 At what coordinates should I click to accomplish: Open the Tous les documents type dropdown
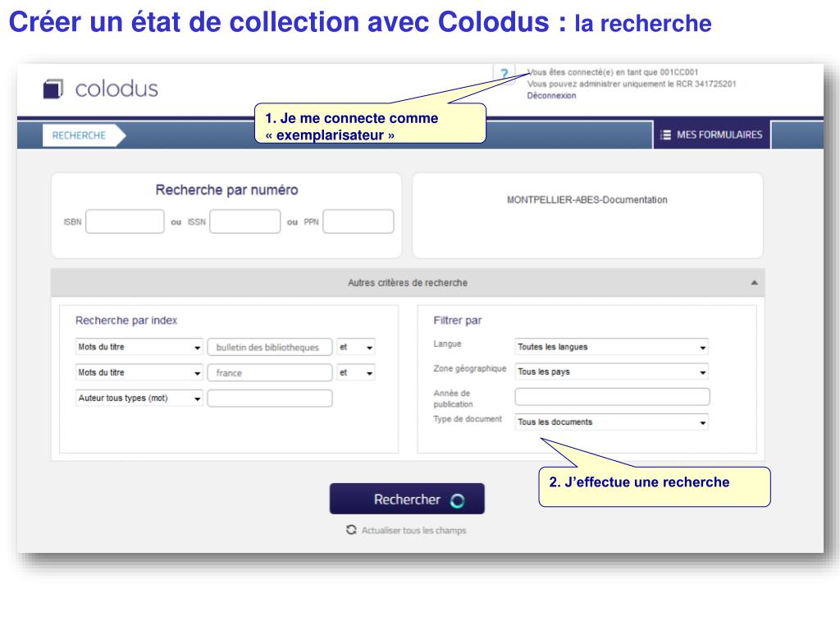(x=612, y=422)
